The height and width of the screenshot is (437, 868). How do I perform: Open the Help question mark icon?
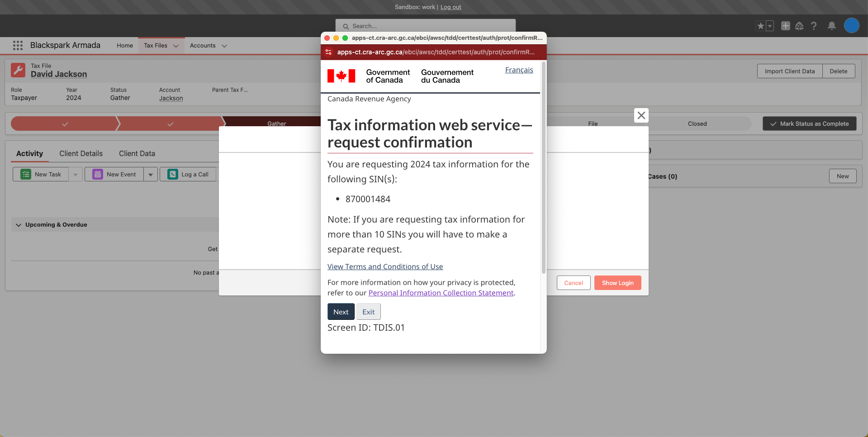(x=814, y=26)
